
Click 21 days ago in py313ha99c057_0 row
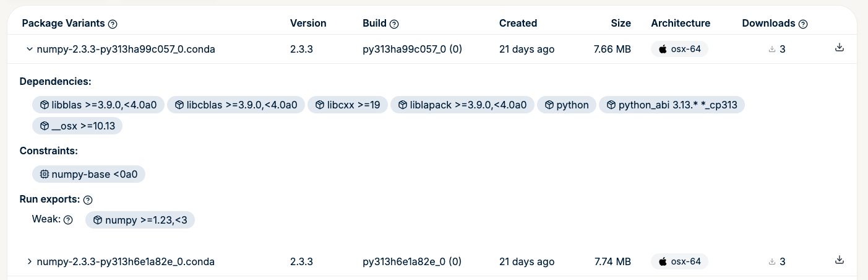pos(527,49)
